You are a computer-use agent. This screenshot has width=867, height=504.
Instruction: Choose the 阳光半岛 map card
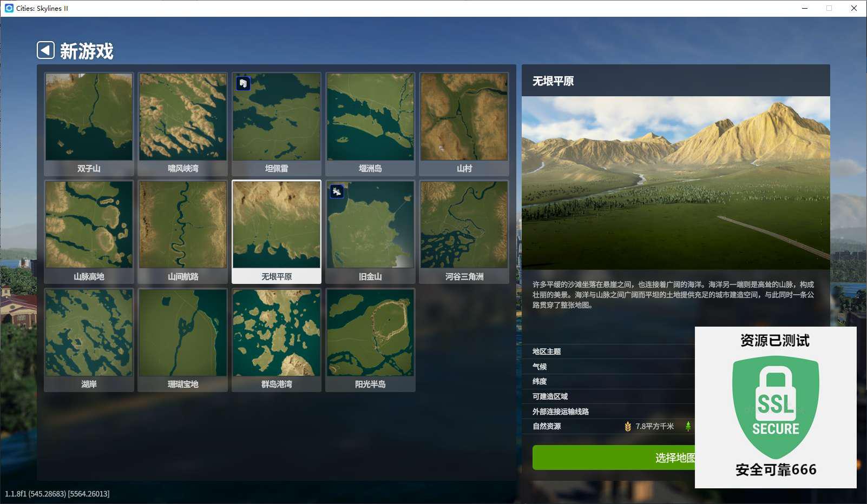pos(370,340)
